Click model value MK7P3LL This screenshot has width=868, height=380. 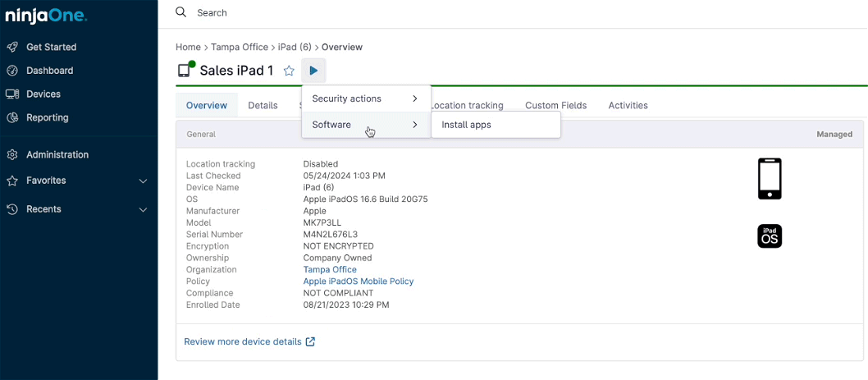(322, 222)
